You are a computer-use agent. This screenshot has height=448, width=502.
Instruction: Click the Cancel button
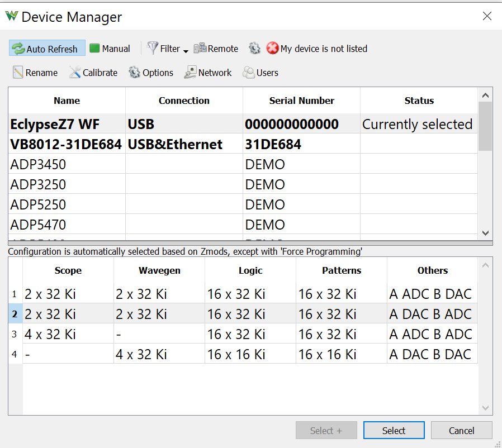(461, 430)
